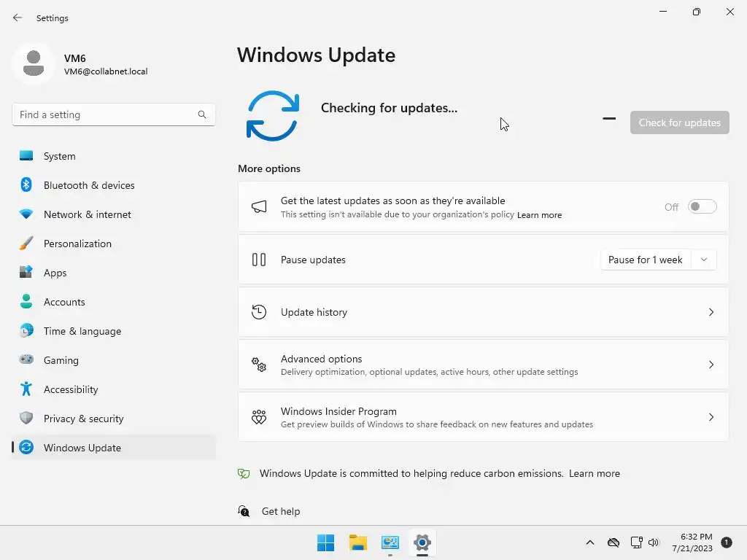747x560 pixels.
Task: Click the Pause updates label
Action: tap(313, 260)
